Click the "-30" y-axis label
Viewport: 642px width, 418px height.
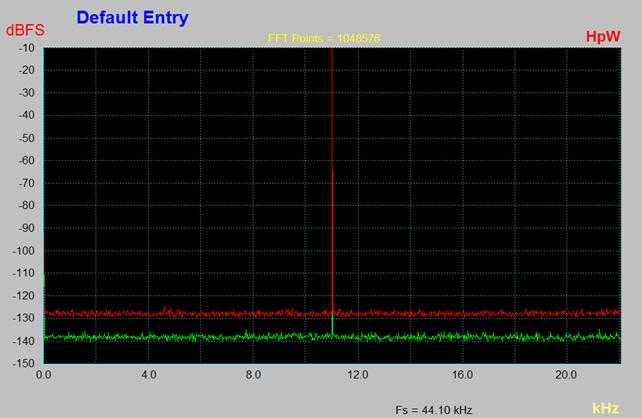[x=27, y=93]
